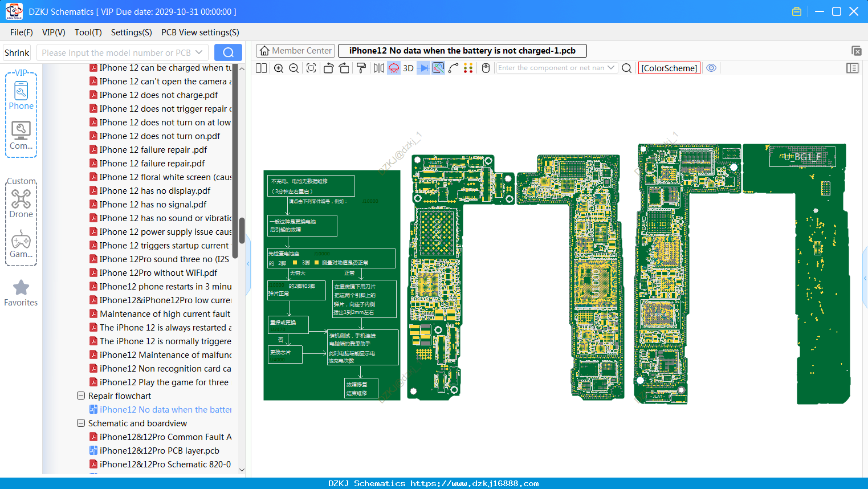Select the paint roller highlight tool
The height and width of the screenshot is (489, 868).
click(361, 68)
